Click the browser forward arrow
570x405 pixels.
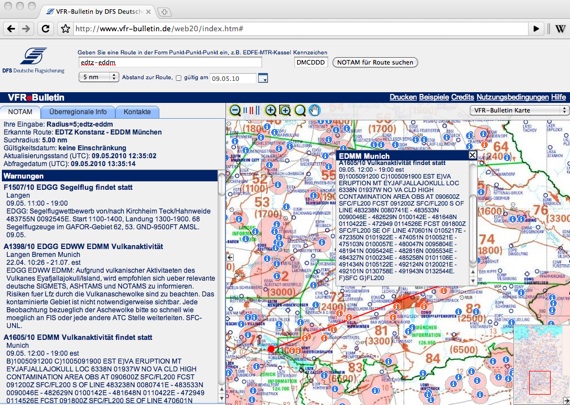pos(26,29)
